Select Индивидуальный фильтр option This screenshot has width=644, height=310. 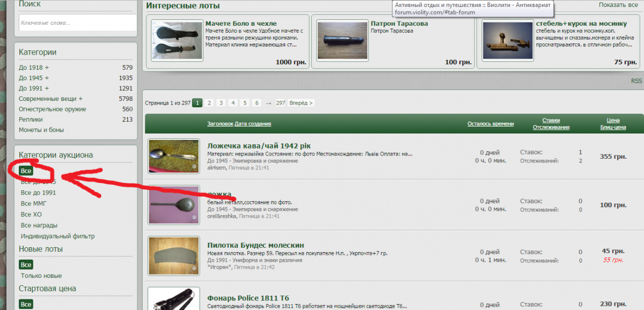(x=57, y=236)
